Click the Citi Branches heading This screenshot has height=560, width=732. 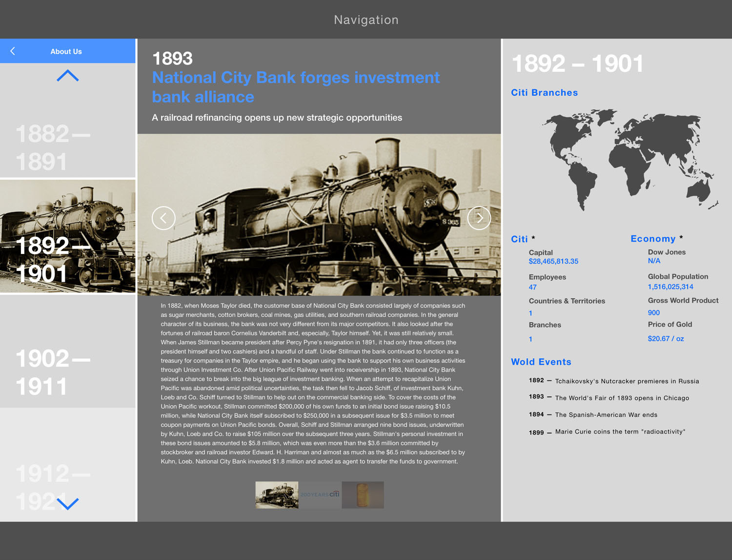[544, 93]
